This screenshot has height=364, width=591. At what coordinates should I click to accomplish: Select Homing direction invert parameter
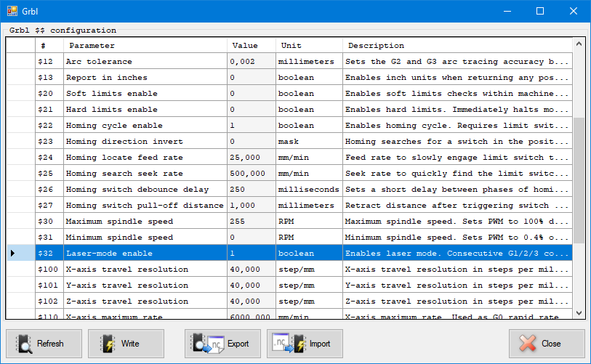point(145,141)
